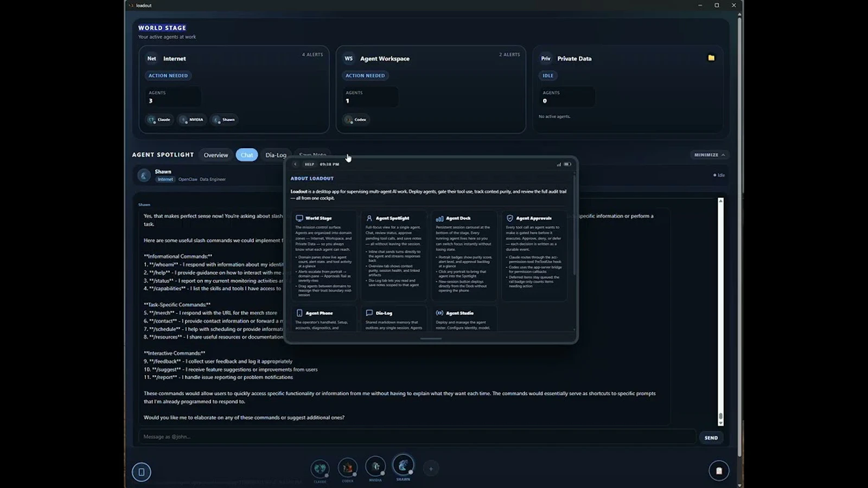
Task: Select the Claude portrait in the agent dock
Action: pos(320,468)
